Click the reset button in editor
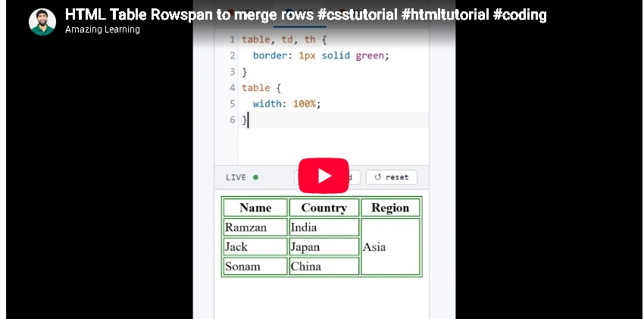The width and height of the screenshot is (644, 319). [392, 177]
